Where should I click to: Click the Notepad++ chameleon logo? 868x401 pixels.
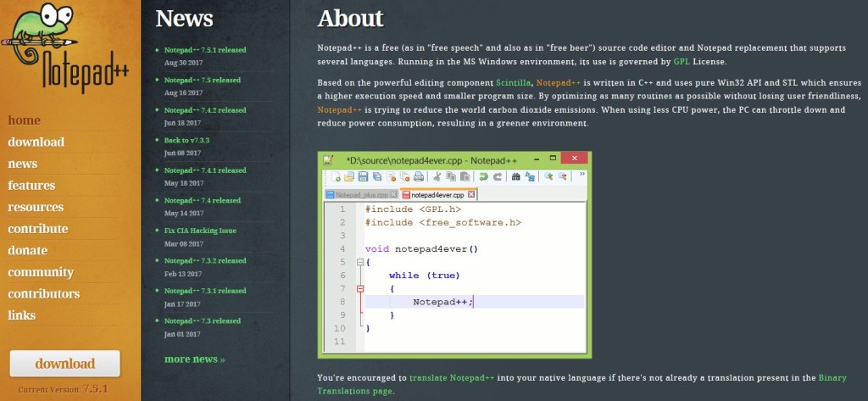(x=65, y=47)
